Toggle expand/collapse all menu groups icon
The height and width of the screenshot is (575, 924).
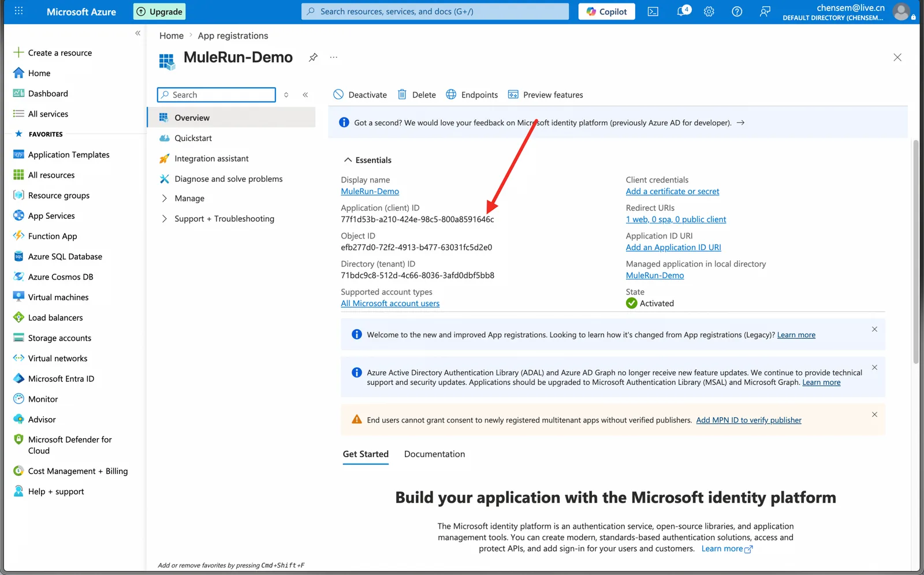click(286, 95)
